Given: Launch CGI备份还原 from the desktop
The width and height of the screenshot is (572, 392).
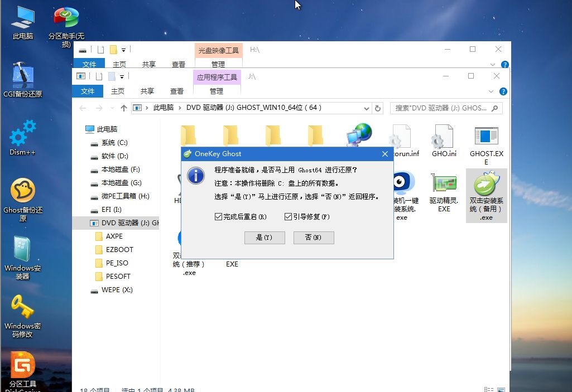Looking at the screenshot, I should click(23, 80).
